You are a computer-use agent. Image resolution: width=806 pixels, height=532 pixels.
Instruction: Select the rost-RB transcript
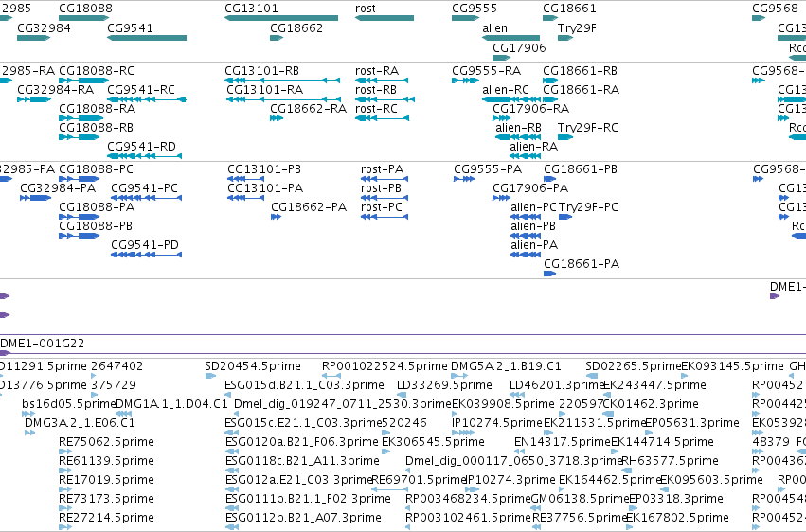[385, 99]
